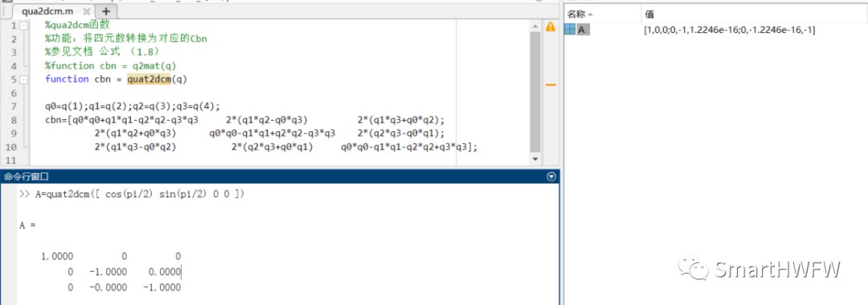The image size is (868, 305).
Task: Click highlighted quat2dcm function name on line 5
Action: (149, 80)
